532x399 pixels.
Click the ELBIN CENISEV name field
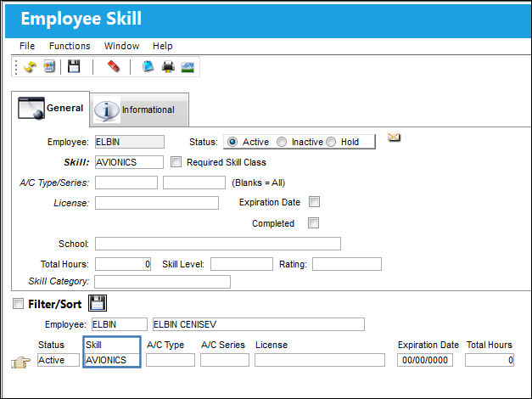click(x=259, y=324)
